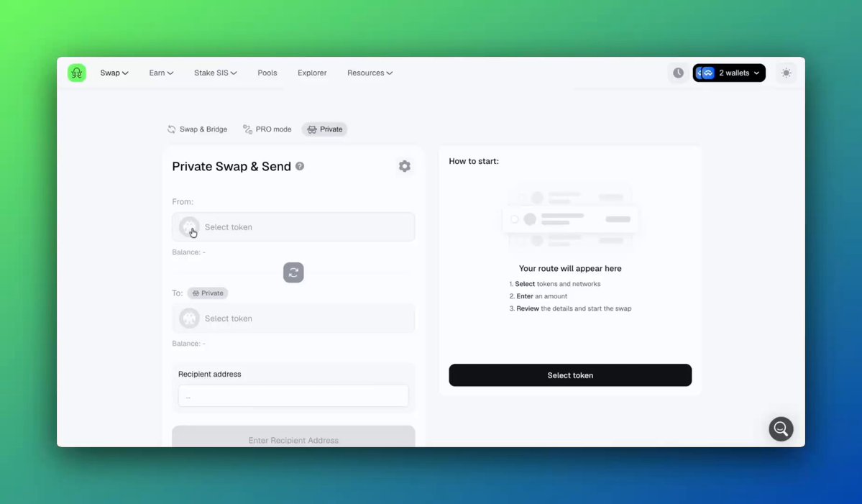Click the route preview placeholder illustration

point(570,219)
